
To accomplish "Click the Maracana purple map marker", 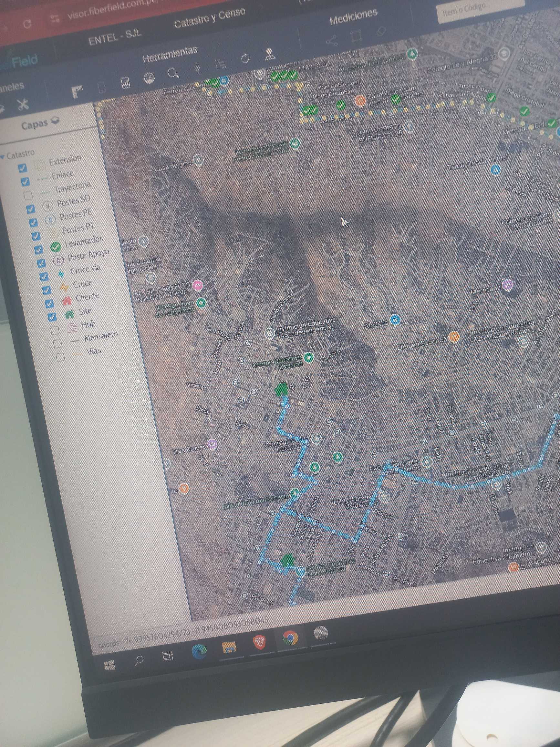I will coord(507,285).
